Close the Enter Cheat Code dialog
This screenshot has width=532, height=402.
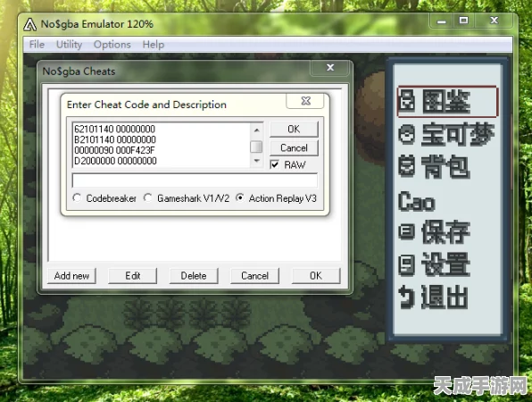point(305,100)
